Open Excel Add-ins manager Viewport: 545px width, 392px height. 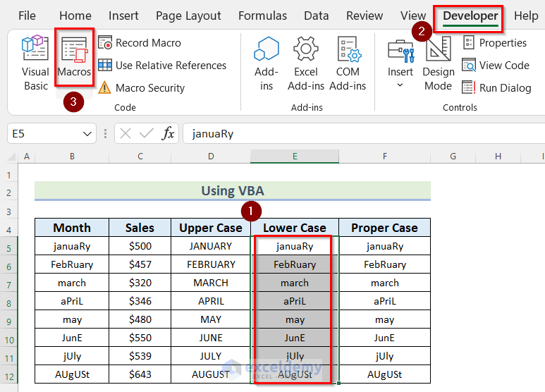[x=306, y=63]
